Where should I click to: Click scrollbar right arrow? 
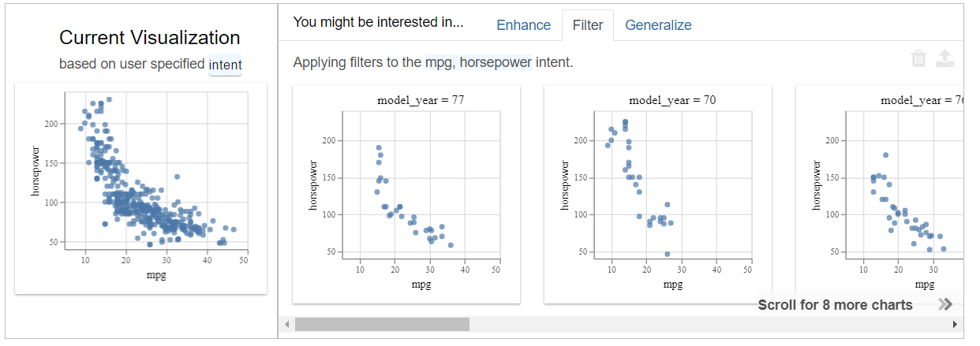tap(956, 325)
